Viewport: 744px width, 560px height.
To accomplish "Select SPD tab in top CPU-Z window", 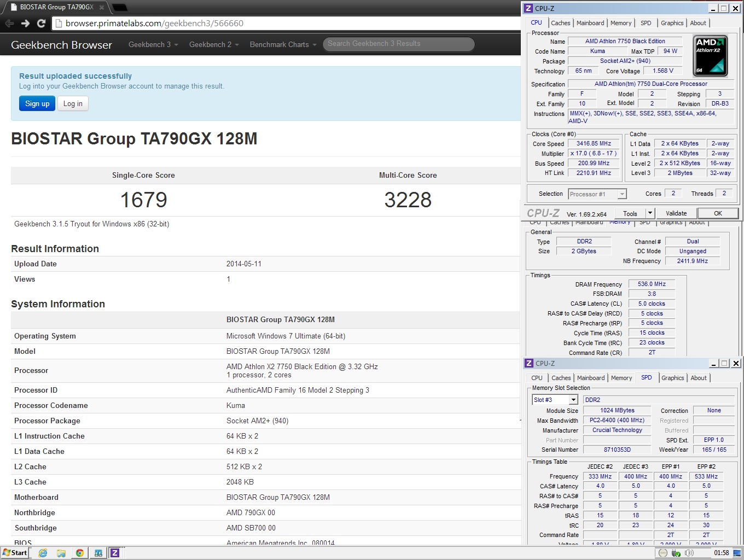I will coord(646,23).
